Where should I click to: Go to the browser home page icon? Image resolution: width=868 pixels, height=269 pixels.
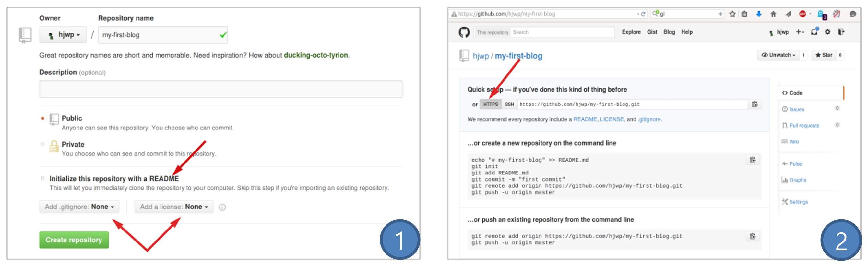click(x=773, y=14)
